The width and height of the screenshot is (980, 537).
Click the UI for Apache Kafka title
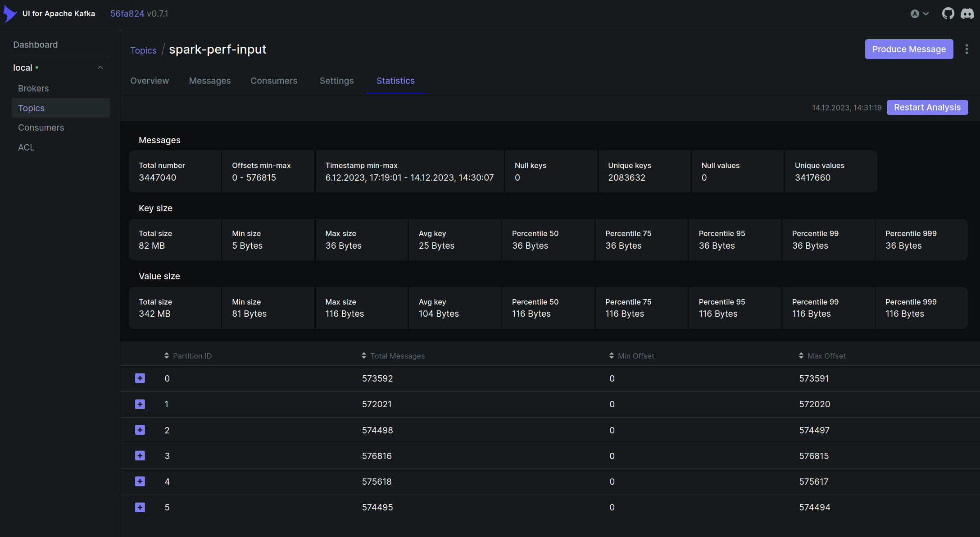point(59,14)
